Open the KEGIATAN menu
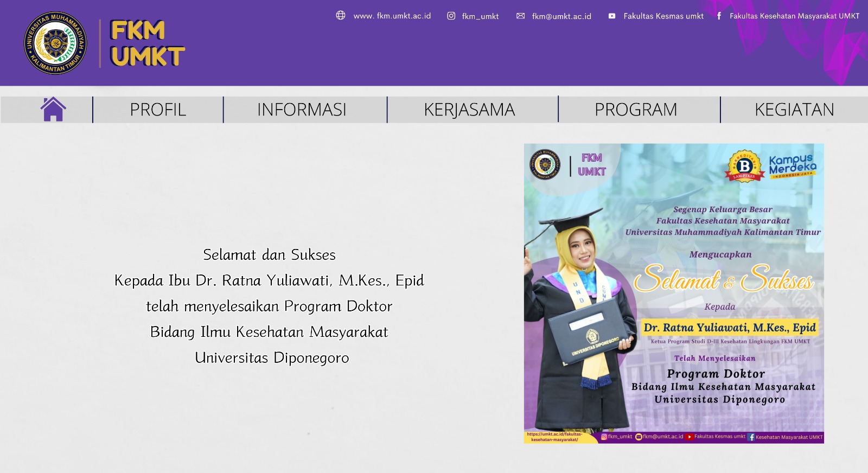Screen dimensions: 868x473 [794, 110]
